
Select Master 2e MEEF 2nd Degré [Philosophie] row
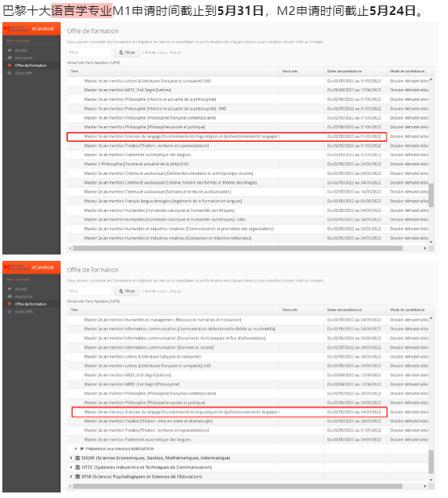pos(248,385)
